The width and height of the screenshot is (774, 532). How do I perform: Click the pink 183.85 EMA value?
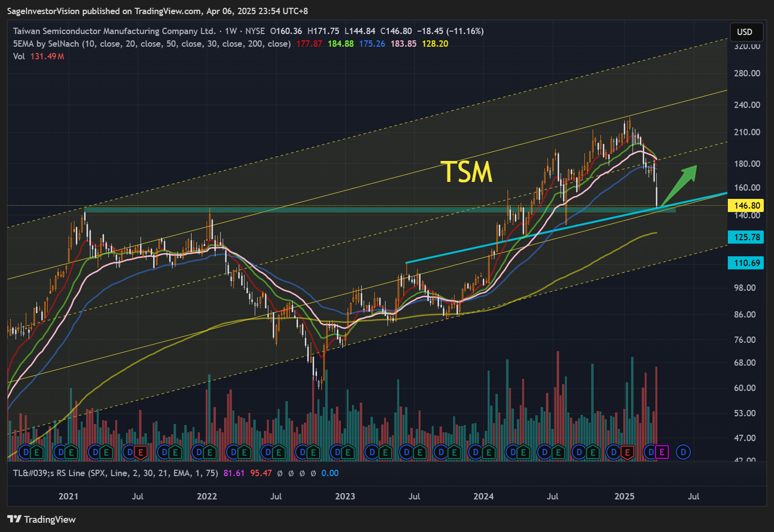point(404,44)
